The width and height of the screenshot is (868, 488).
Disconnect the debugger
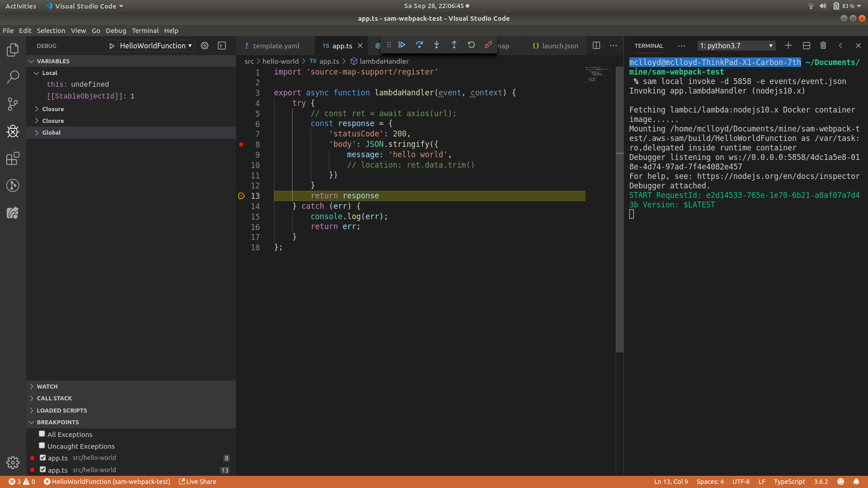[488, 45]
